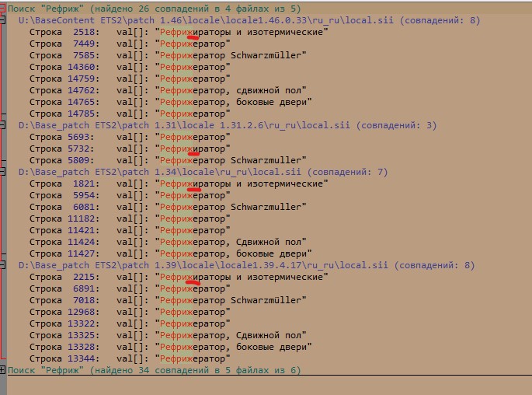Select the result row Строка 14360

[x=130, y=67]
